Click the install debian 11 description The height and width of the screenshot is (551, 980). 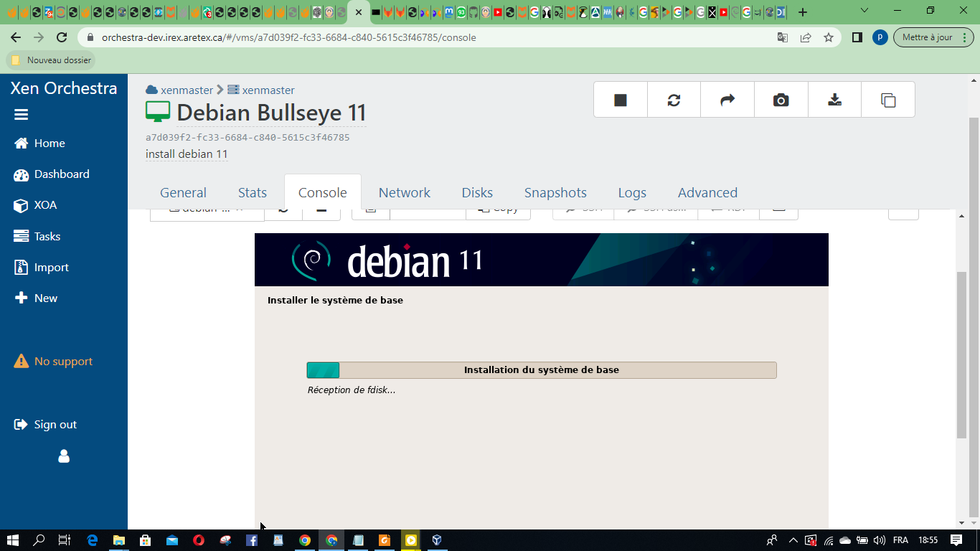click(187, 154)
